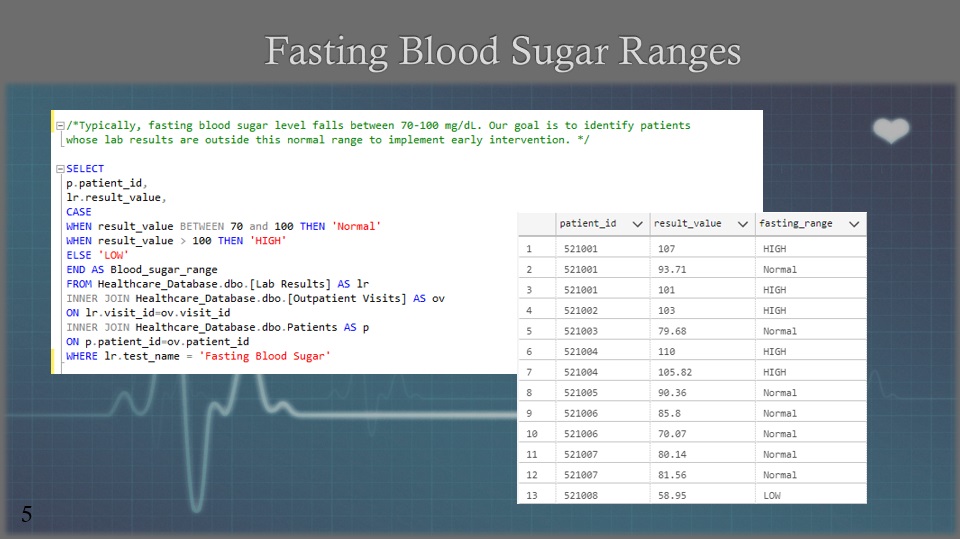Viewport: 960px width, 539px height.
Task: Click the 'HIGH' string literal in the query
Action: pyautogui.click(x=268, y=241)
